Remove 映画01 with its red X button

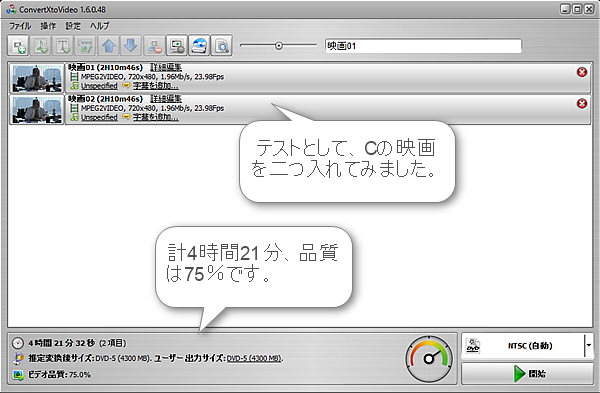(x=582, y=72)
